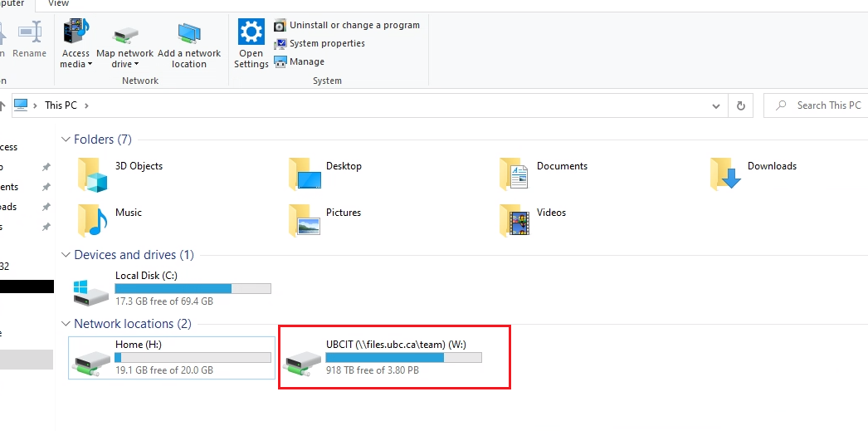Click Uninstall or change a program
Screen dimensions: 868x431
[x=354, y=25]
